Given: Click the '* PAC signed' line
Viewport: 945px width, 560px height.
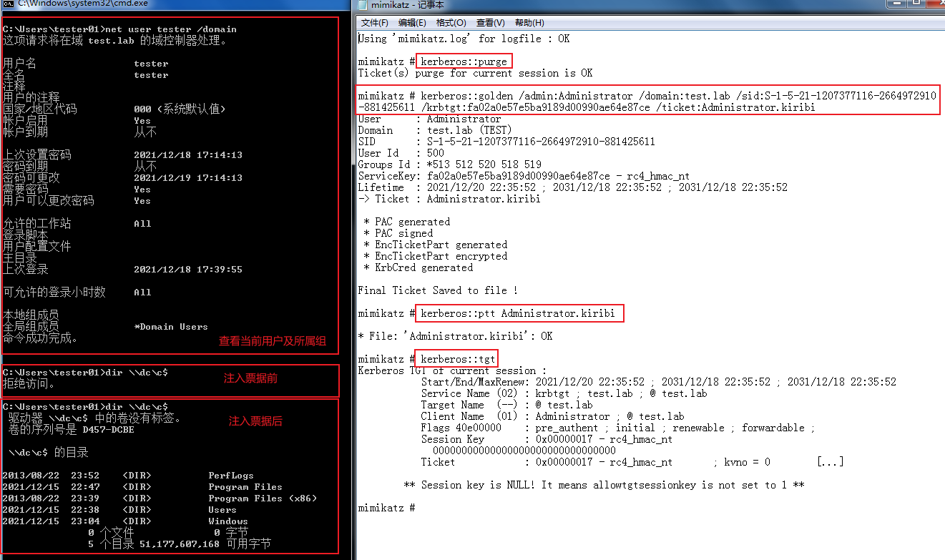Looking at the screenshot, I should [x=398, y=233].
